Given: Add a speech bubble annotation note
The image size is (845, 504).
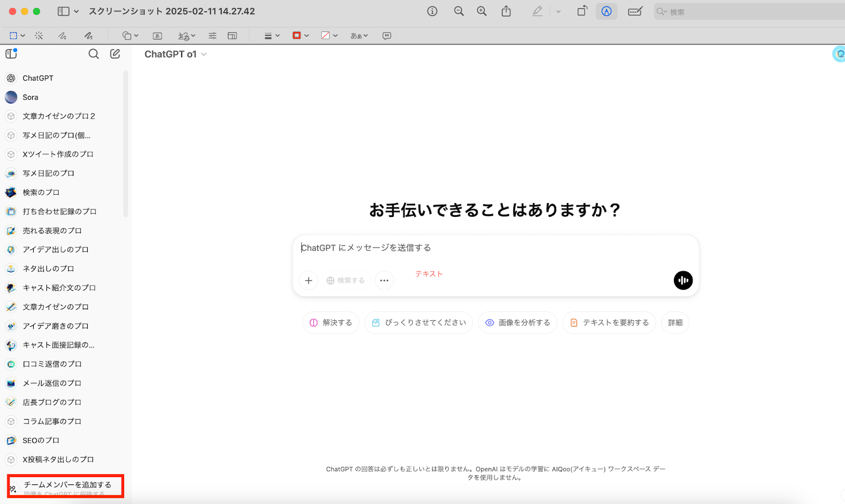Looking at the screenshot, I should point(387,36).
